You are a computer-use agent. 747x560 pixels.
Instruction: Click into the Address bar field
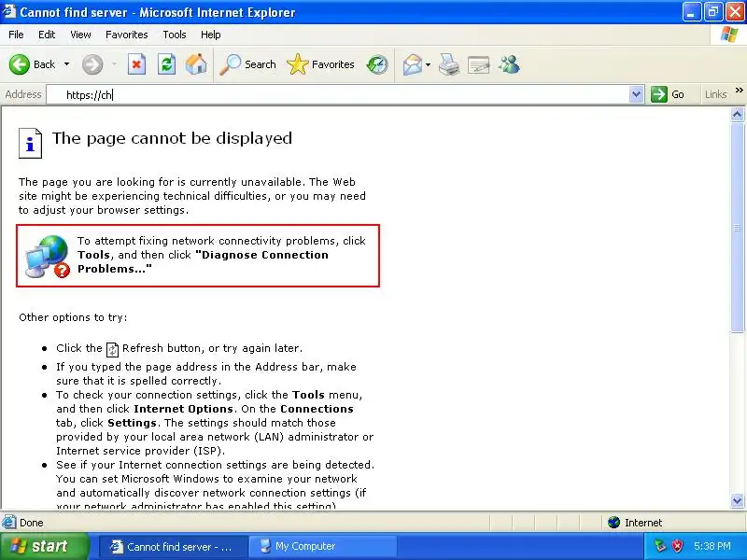point(338,95)
